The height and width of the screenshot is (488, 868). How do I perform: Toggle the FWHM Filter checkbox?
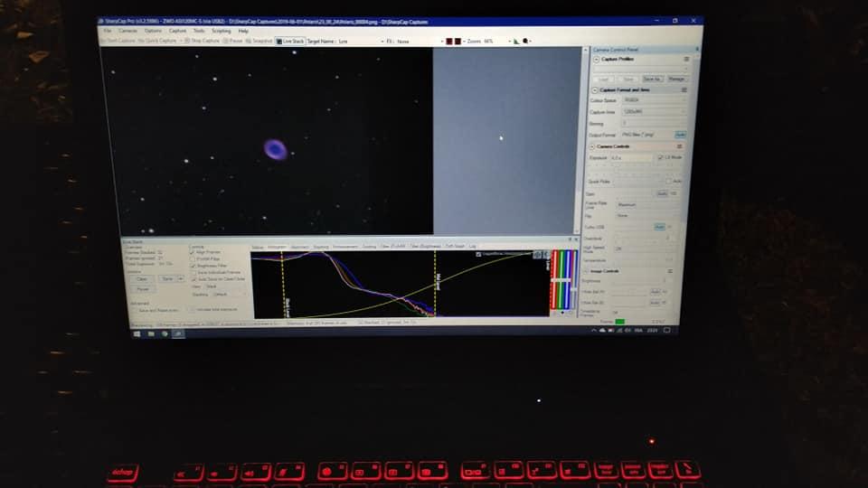click(x=193, y=259)
